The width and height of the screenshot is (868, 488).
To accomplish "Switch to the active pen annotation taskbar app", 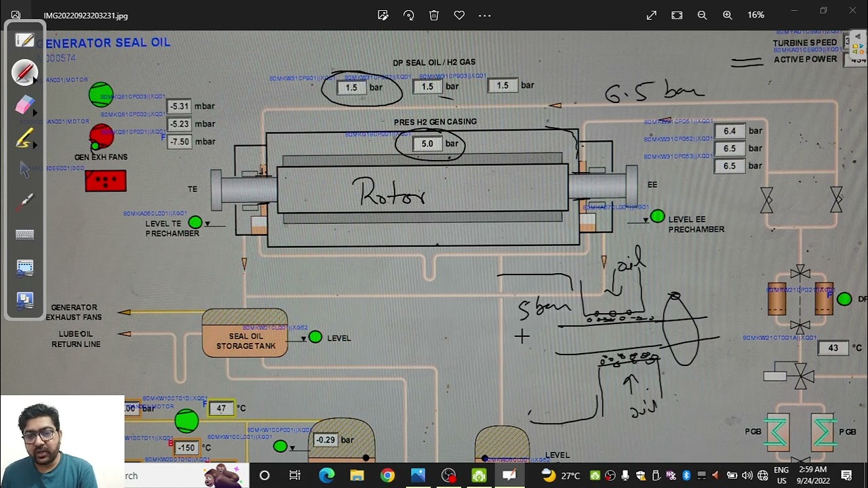I will coord(509,475).
